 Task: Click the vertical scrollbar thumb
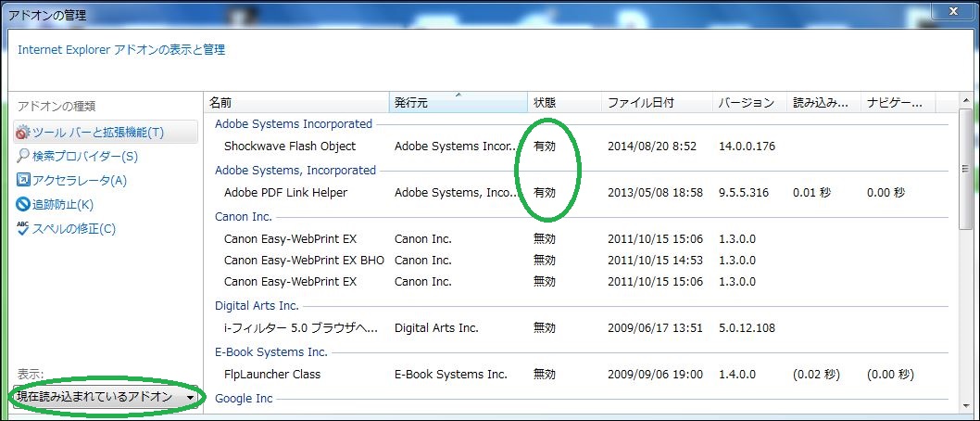click(965, 169)
